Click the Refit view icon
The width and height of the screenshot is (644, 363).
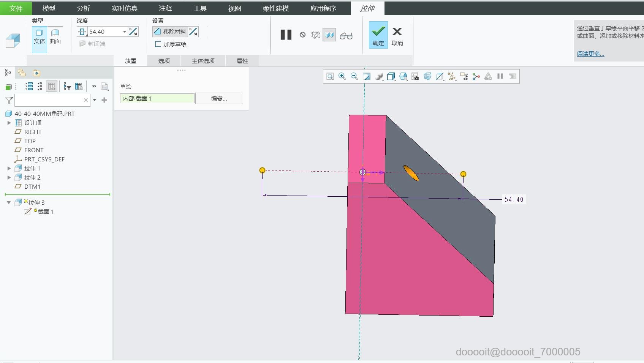[330, 76]
